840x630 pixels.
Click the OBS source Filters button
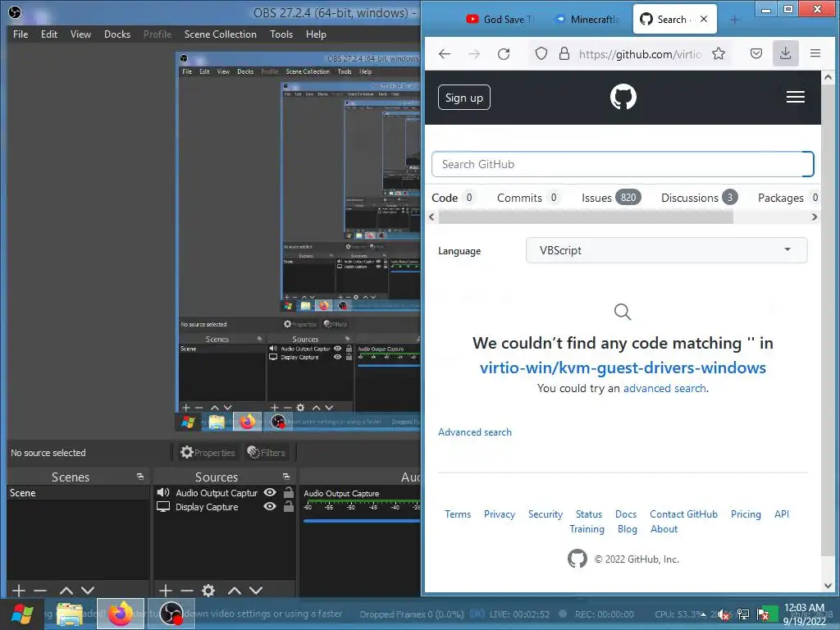[x=267, y=452]
